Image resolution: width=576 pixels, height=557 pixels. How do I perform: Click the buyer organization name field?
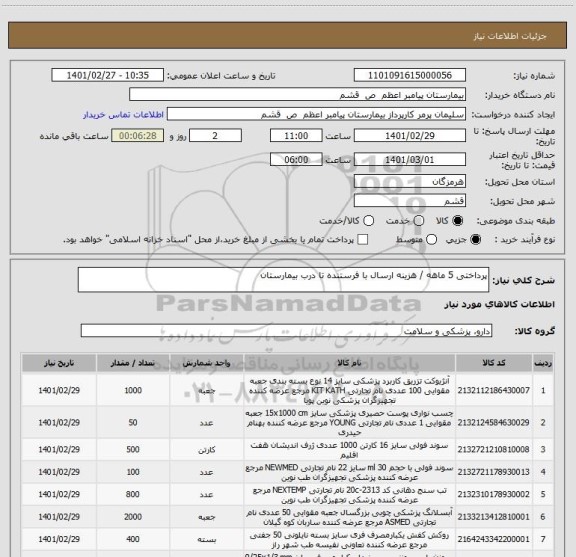297,95
